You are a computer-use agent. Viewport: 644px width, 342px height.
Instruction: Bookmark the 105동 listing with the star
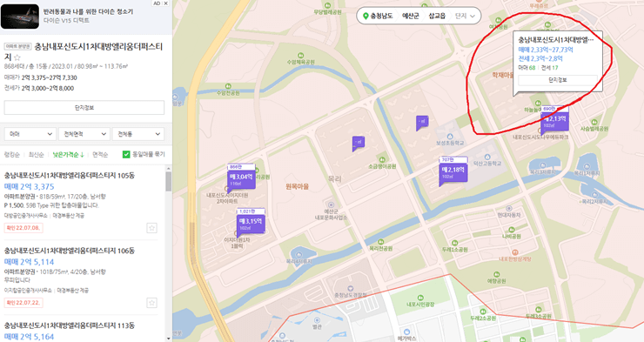coord(151,228)
